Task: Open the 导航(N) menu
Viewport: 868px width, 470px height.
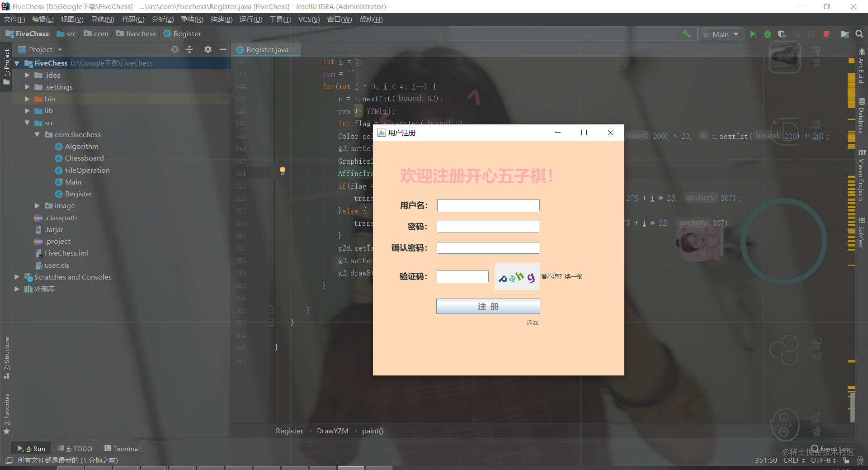Action: tap(102, 19)
